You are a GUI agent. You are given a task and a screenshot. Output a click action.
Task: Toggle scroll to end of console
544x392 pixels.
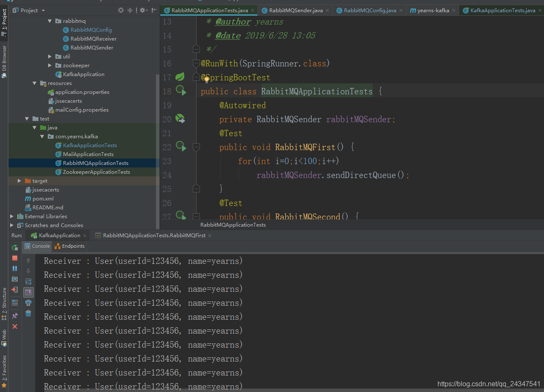pos(28,292)
